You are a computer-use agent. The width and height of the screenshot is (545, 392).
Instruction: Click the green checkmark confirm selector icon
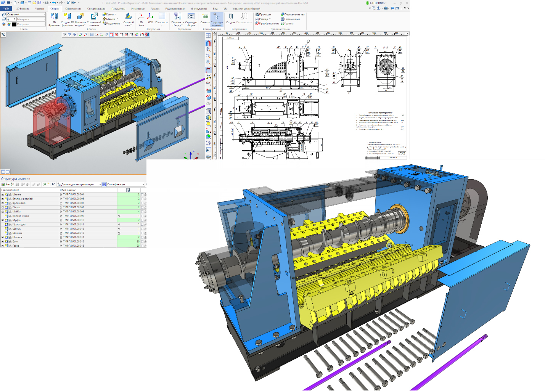pyautogui.click(x=81, y=34)
